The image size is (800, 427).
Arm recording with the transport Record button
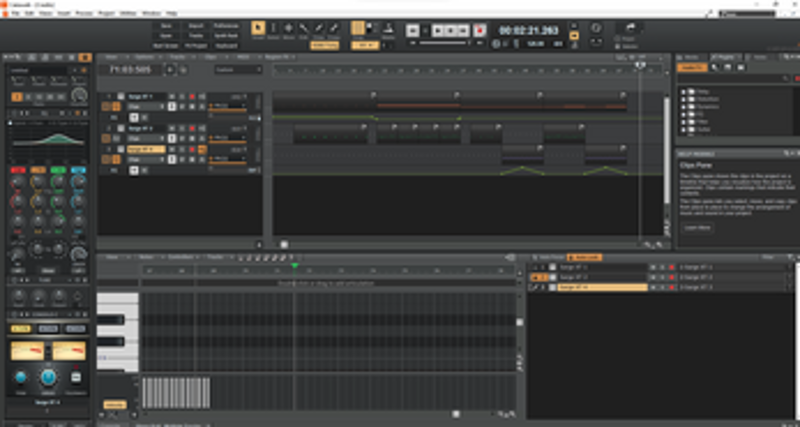tap(480, 31)
